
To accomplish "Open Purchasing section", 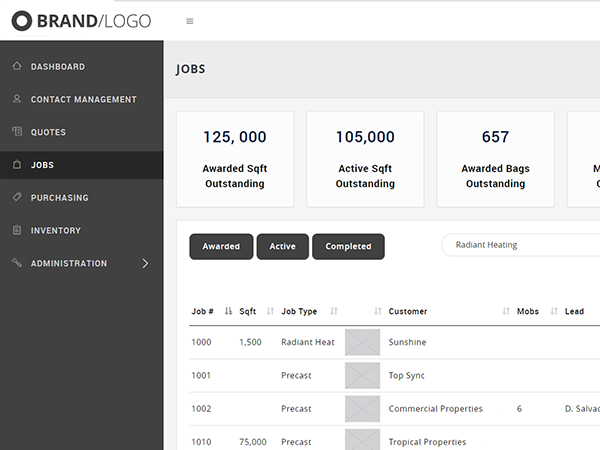I will tap(82, 198).
